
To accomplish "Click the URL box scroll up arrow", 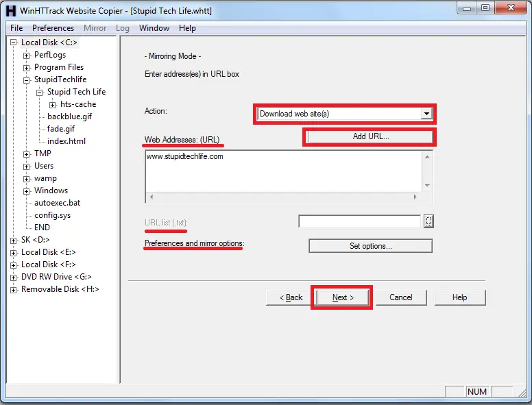I will point(428,157).
